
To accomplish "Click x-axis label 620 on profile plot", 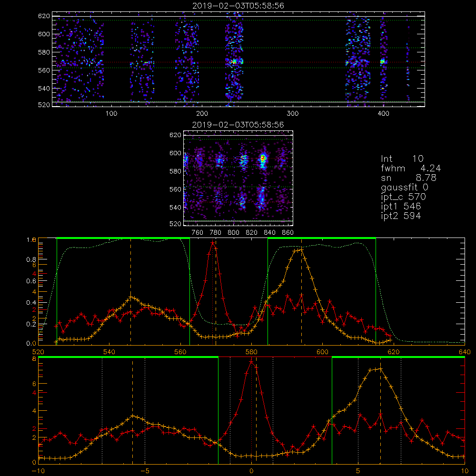I will 394,352.
